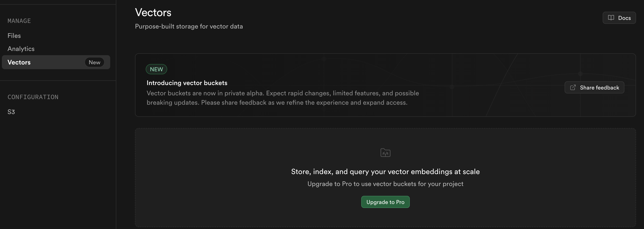The width and height of the screenshot is (644, 229).
Task: Click the green NEW badge in banner
Action: pyautogui.click(x=156, y=69)
